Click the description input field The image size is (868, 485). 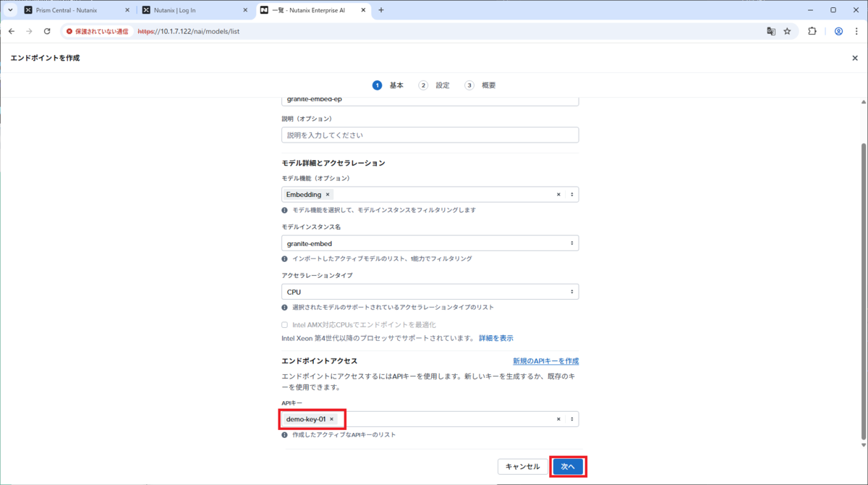click(x=430, y=135)
